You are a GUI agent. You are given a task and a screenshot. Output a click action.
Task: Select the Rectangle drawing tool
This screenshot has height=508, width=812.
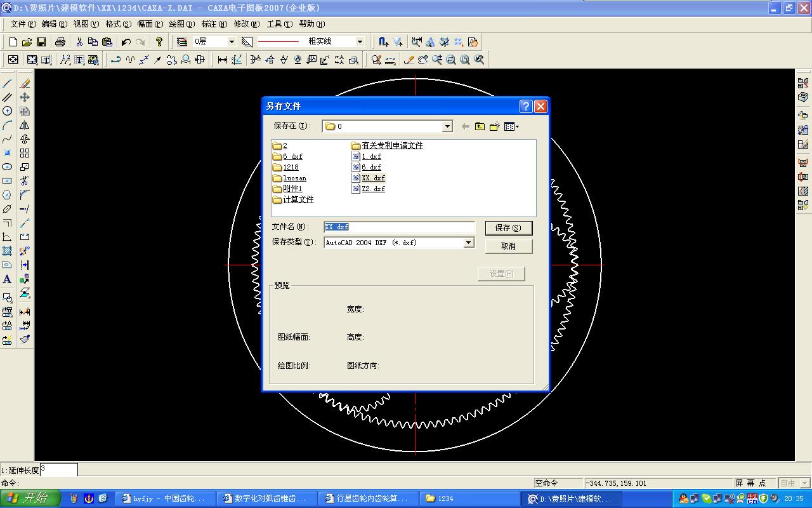pyautogui.click(x=7, y=181)
